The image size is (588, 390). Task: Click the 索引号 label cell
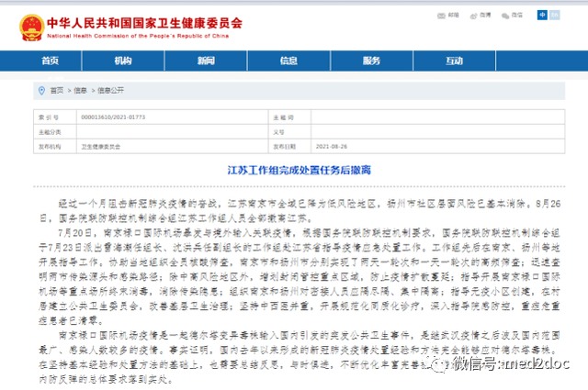pyautogui.click(x=55, y=117)
